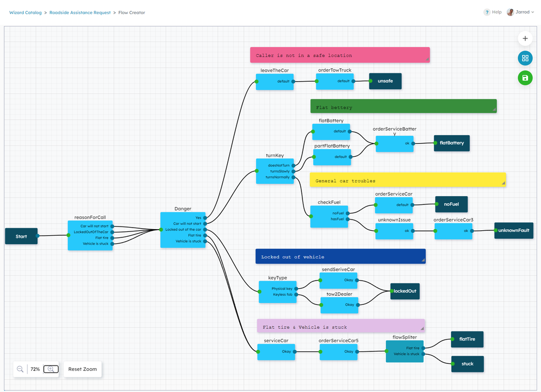Screen dimensions: 541x392
Task: Click the Physical key output port
Action: [x=296, y=289]
